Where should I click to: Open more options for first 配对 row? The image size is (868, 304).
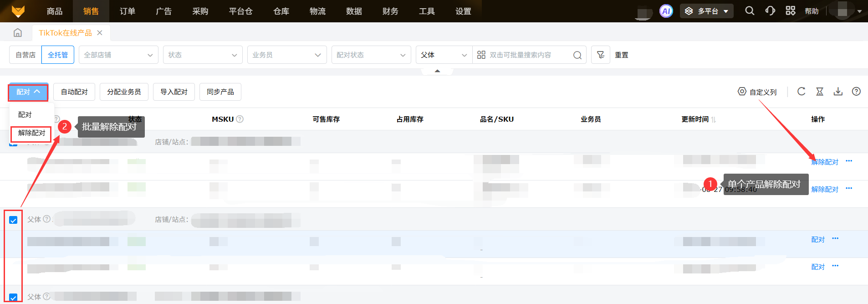tap(835, 239)
